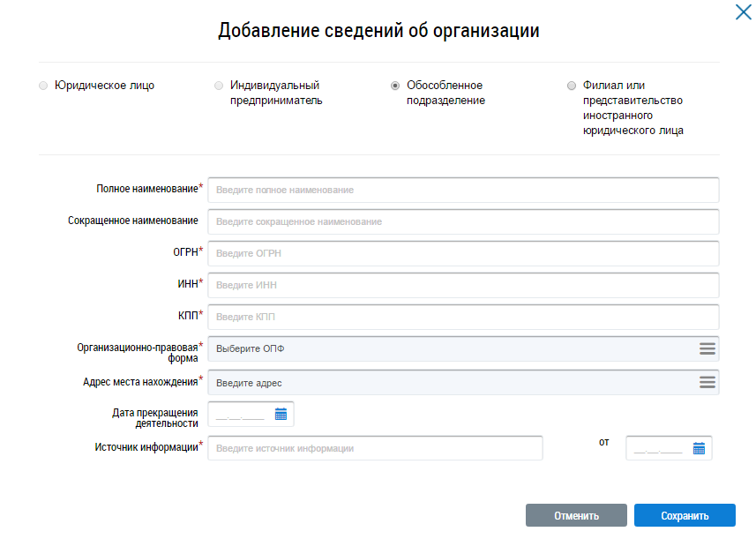The height and width of the screenshot is (539, 756).
Task: Pick Филиал или представительство иностранного юридического лица
Action: point(572,86)
